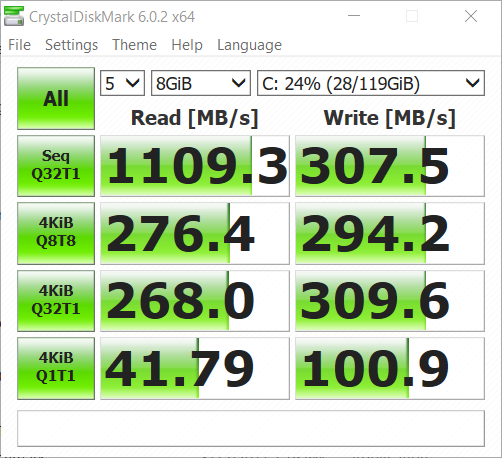This screenshot has width=502, height=458.
Task: Open the Help menu
Action: (187, 45)
